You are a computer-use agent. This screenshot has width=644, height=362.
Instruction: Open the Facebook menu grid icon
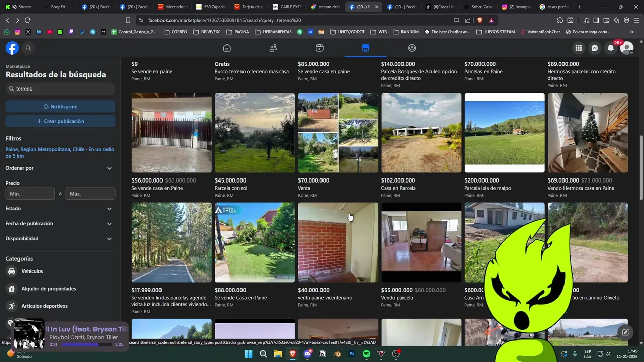click(579, 48)
